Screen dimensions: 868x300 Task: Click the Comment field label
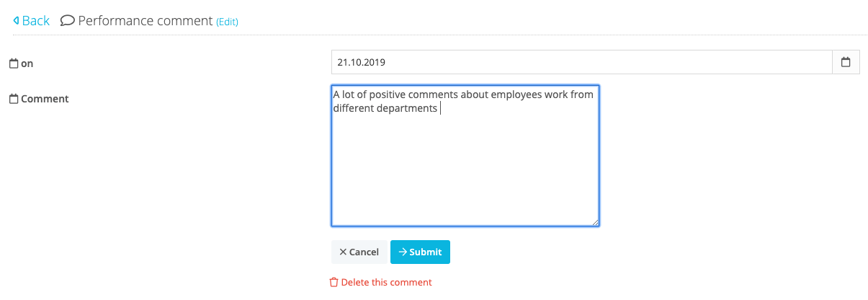pos(45,99)
